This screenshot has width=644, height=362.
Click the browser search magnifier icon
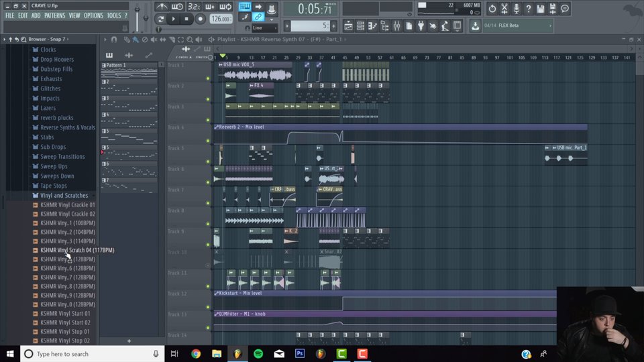click(23, 40)
